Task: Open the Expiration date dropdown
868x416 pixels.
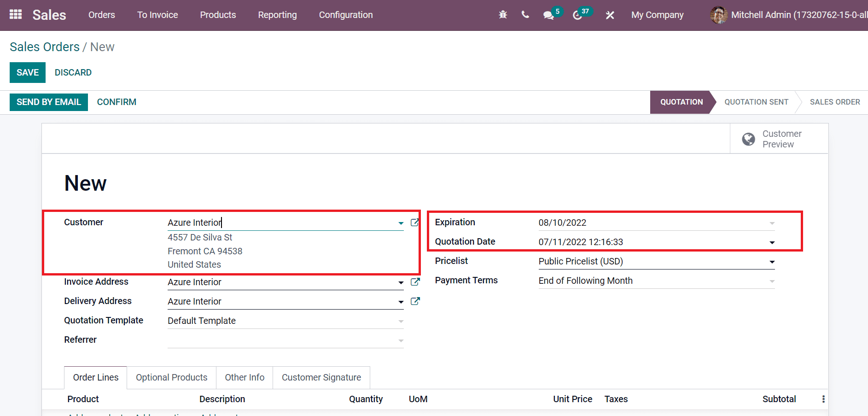Action: point(772,223)
